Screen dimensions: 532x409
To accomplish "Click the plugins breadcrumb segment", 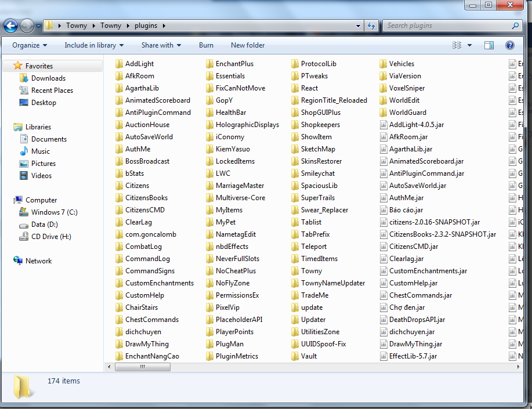I will 146,26.
